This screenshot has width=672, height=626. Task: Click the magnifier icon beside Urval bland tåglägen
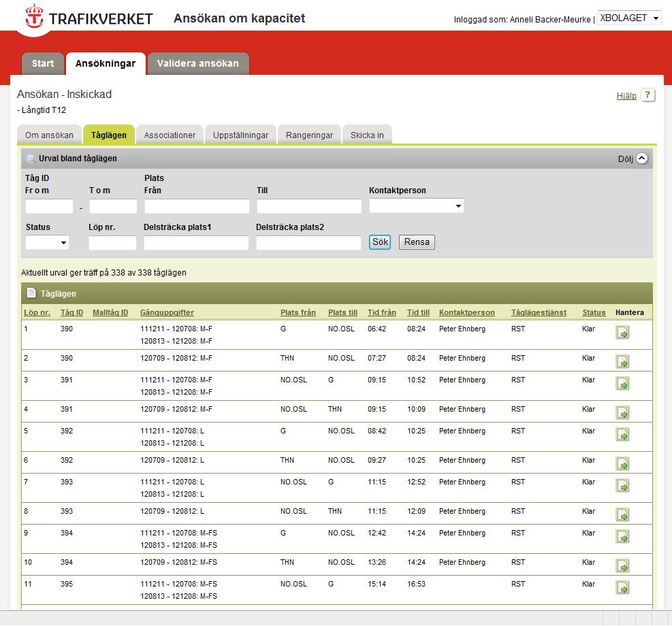31,159
